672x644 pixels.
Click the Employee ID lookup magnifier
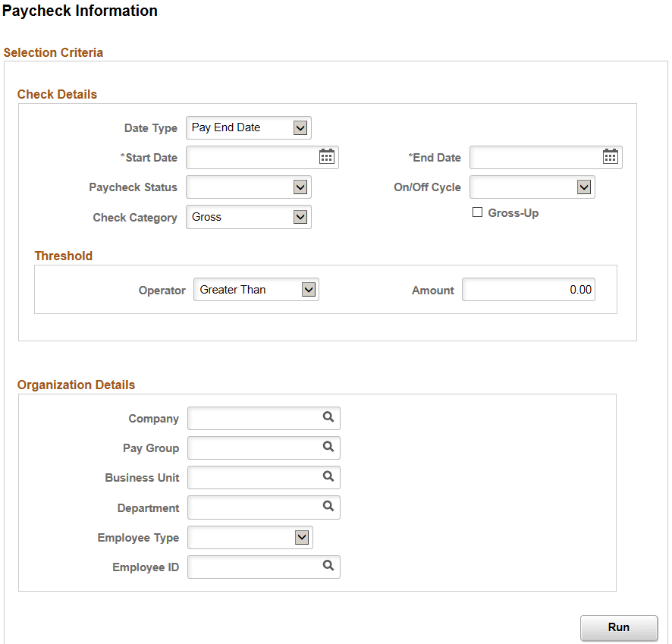point(328,567)
